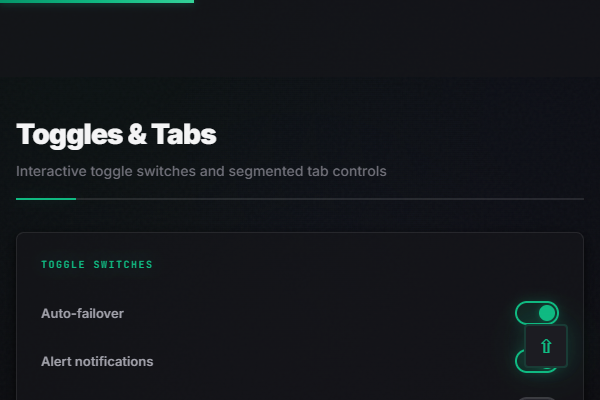
Task: Click the green knob of Auto-failover switch
Action: [546, 313]
